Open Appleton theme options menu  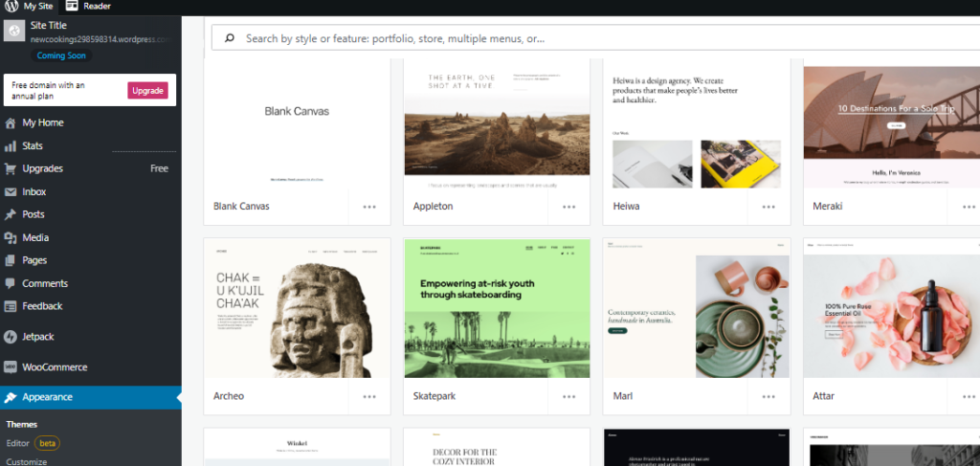568,207
